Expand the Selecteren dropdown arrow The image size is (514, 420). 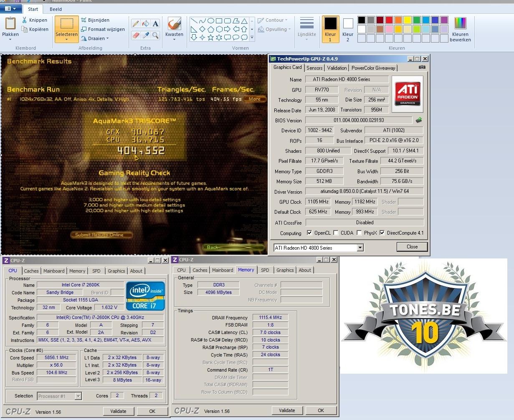pos(66,40)
